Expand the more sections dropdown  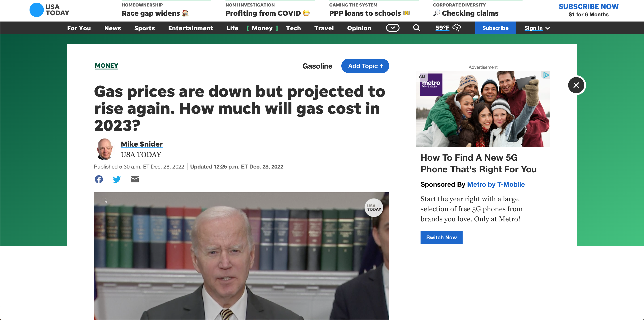(393, 28)
